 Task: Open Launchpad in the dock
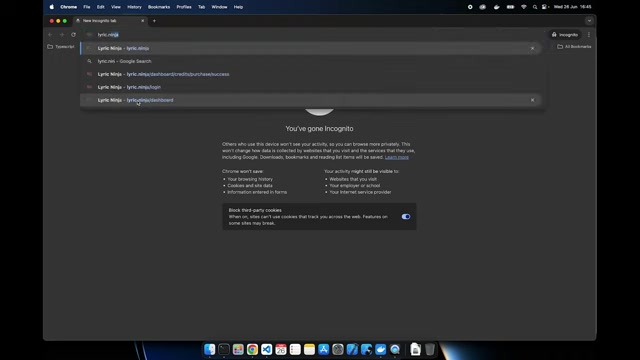click(x=238, y=349)
